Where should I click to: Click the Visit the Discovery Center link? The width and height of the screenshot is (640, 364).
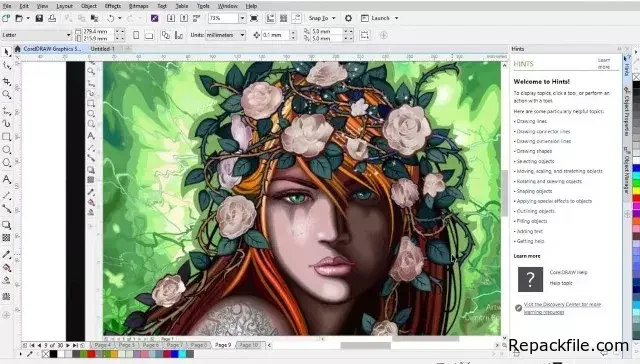tap(562, 308)
